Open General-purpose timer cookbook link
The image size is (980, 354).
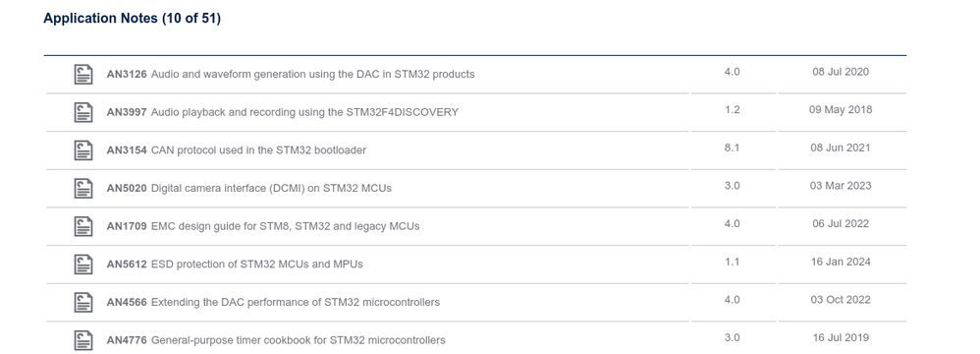(276, 340)
